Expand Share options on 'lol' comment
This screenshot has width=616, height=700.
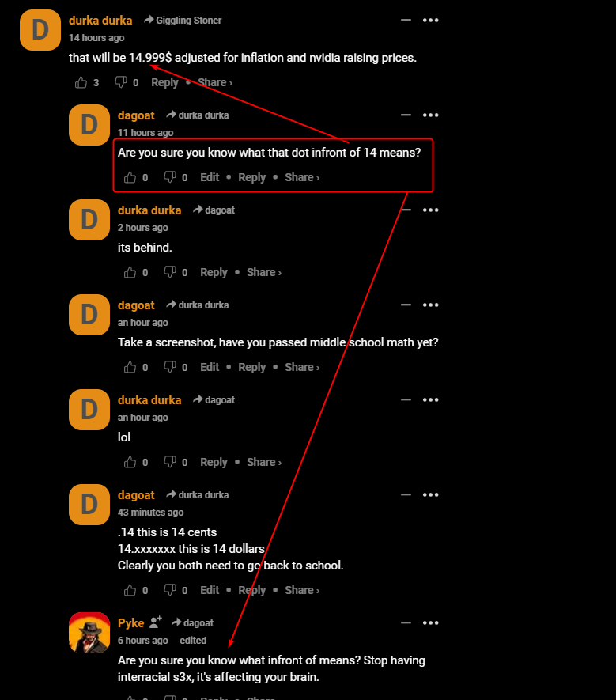(264, 462)
